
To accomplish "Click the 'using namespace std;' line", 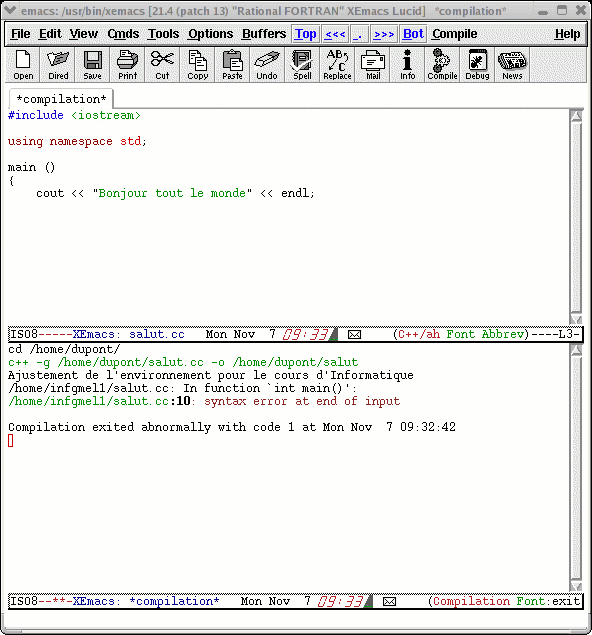I will pyautogui.click(x=77, y=141).
